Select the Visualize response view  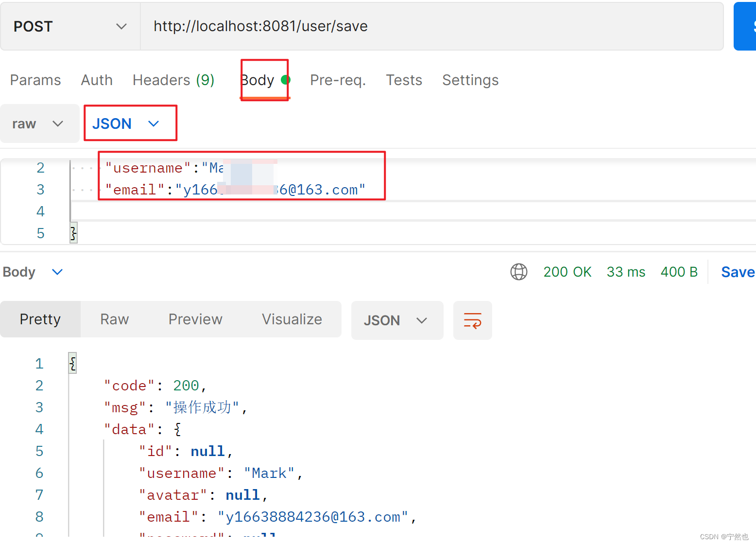tap(292, 319)
